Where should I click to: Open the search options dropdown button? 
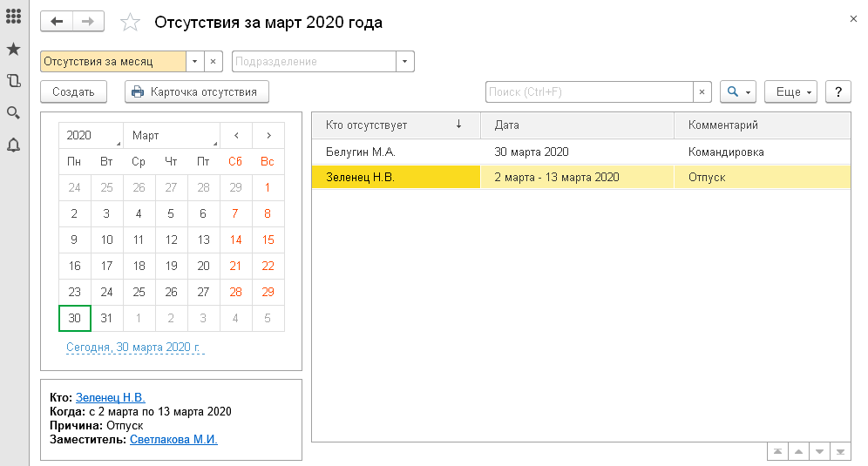click(737, 91)
